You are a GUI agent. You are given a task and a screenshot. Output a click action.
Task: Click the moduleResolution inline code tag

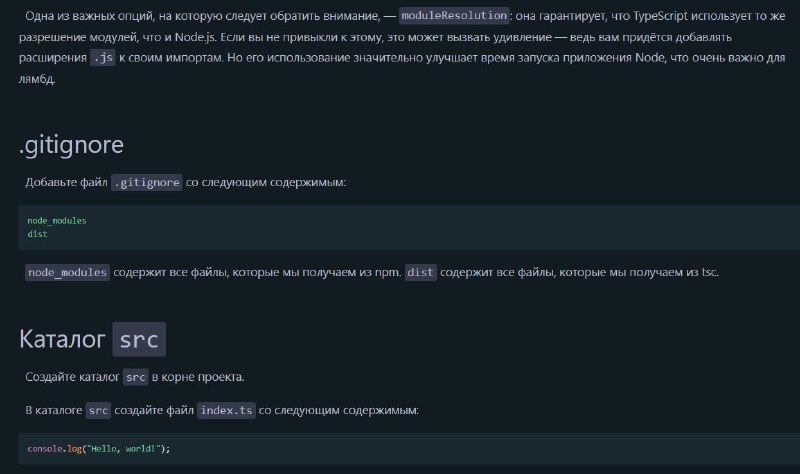pos(454,16)
